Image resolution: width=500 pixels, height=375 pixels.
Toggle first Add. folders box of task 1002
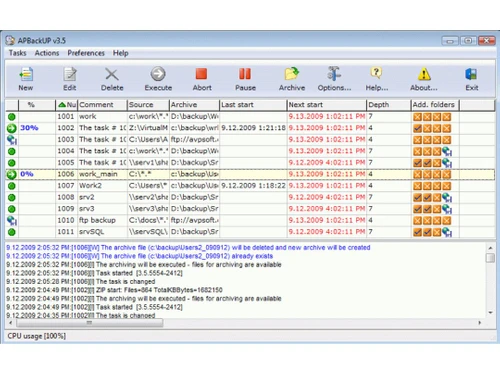tap(417, 128)
